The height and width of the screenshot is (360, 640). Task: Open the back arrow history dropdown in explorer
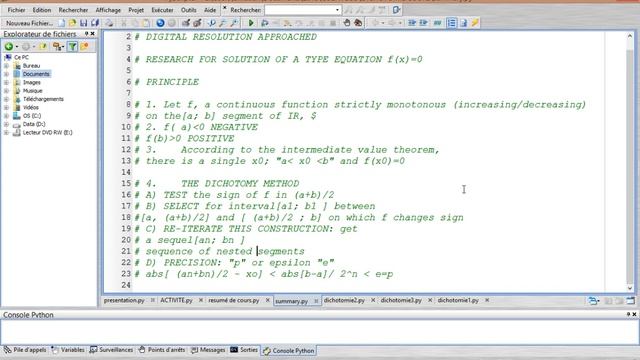17,47
